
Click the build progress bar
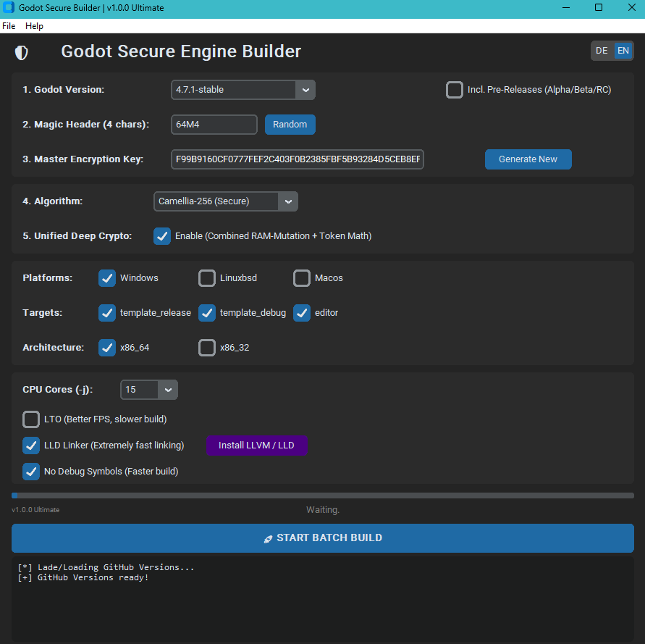[x=323, y=495]
